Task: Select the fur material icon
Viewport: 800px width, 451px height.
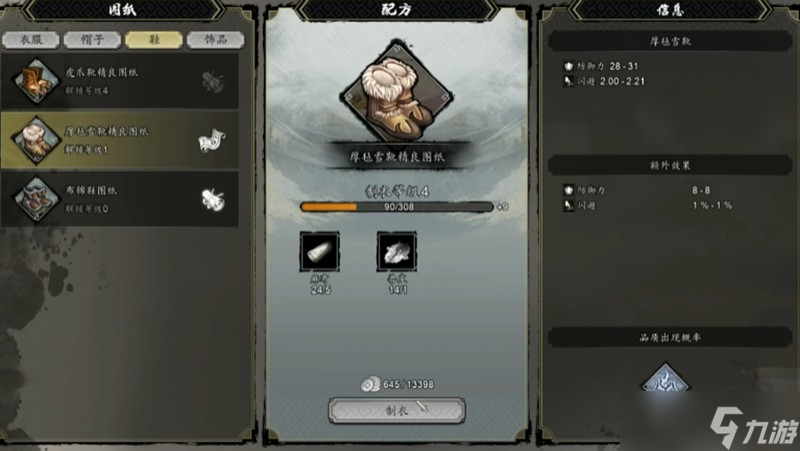Action: [396, 251]
